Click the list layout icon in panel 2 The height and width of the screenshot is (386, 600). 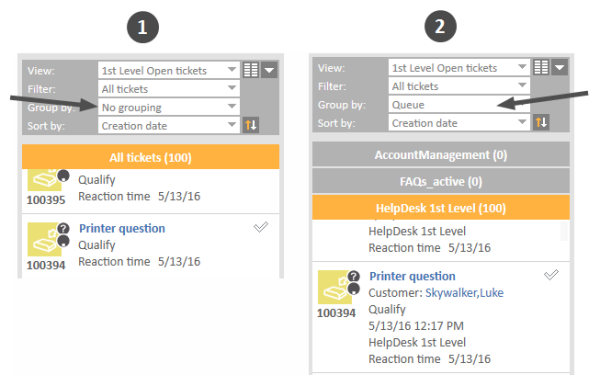click(541, 67)
